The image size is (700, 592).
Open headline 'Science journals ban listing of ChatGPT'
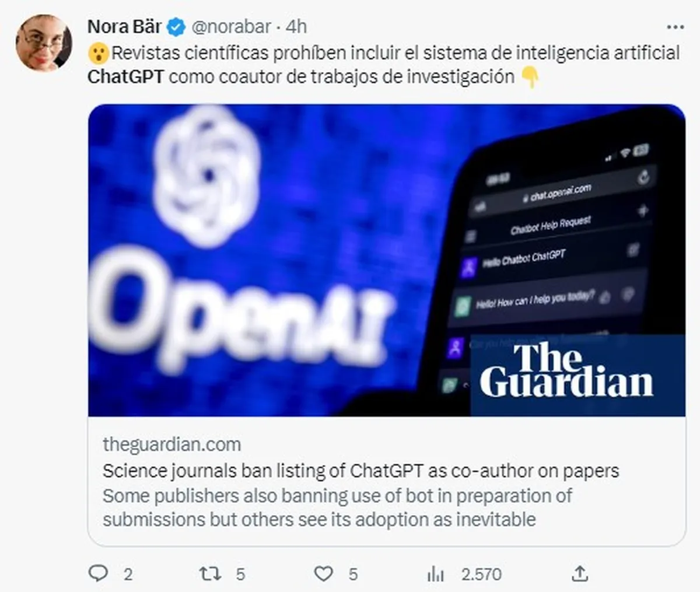click(361, 471)
